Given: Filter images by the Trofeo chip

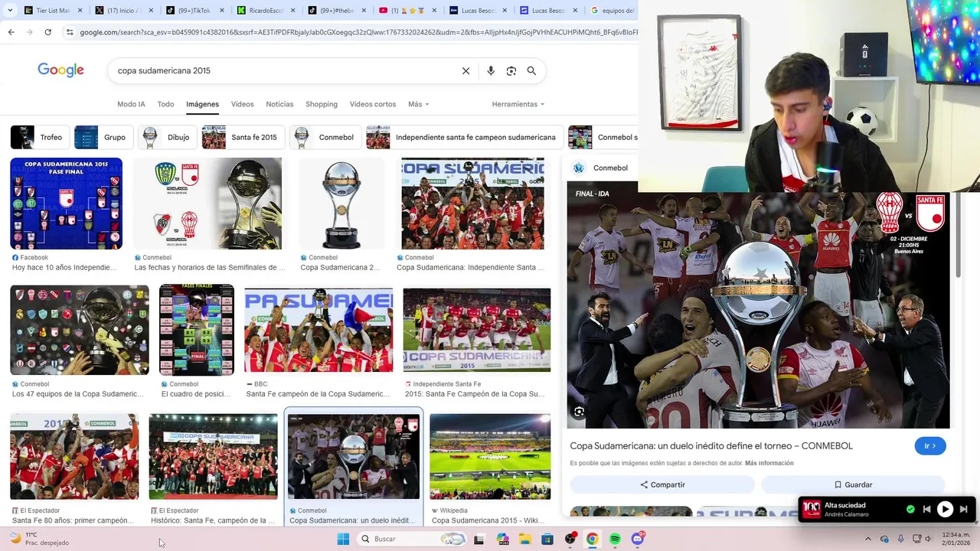Looking at the screenshot, I should tap(40, 137).
